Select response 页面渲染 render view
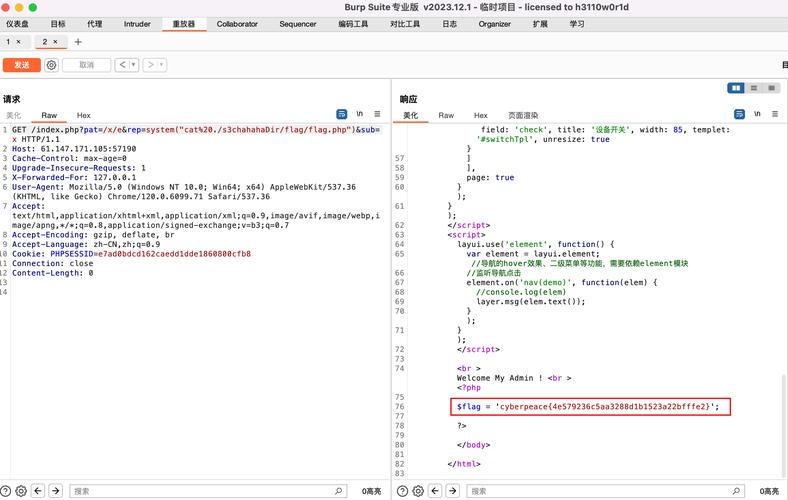The width and height of the screenshot is (788, 500). tap(523, 116)
